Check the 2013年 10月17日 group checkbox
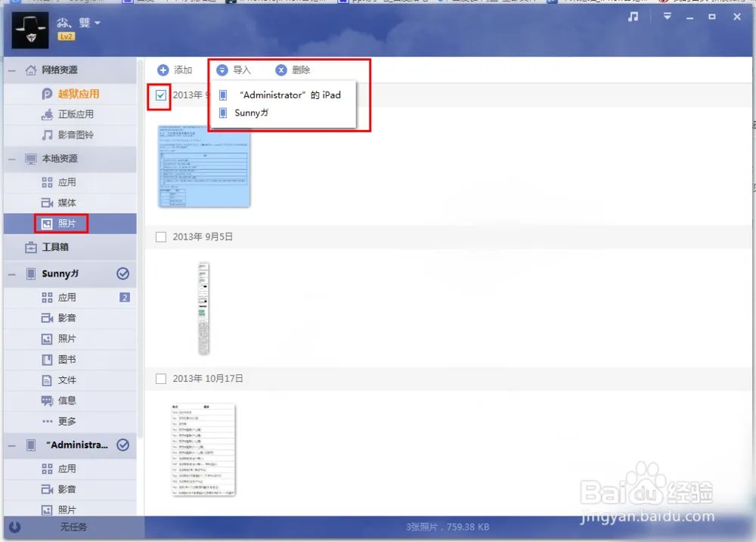 click(x=160, y=378)
